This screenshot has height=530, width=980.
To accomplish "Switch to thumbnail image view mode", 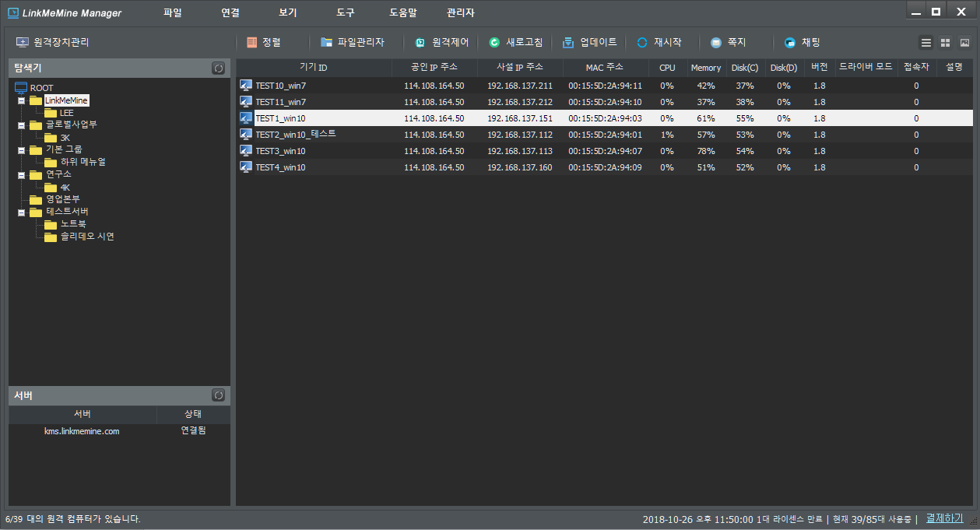I will [964, 43].
